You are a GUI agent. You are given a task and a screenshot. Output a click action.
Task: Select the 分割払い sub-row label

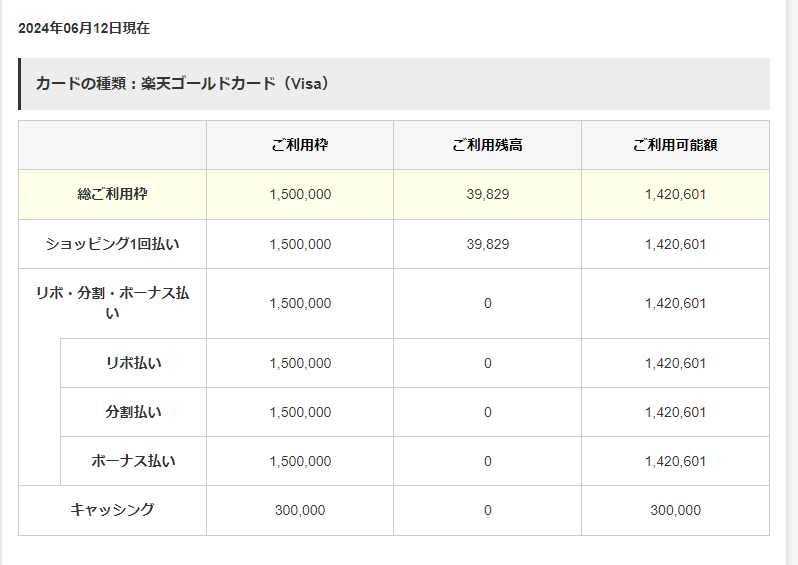click(133, 412)
